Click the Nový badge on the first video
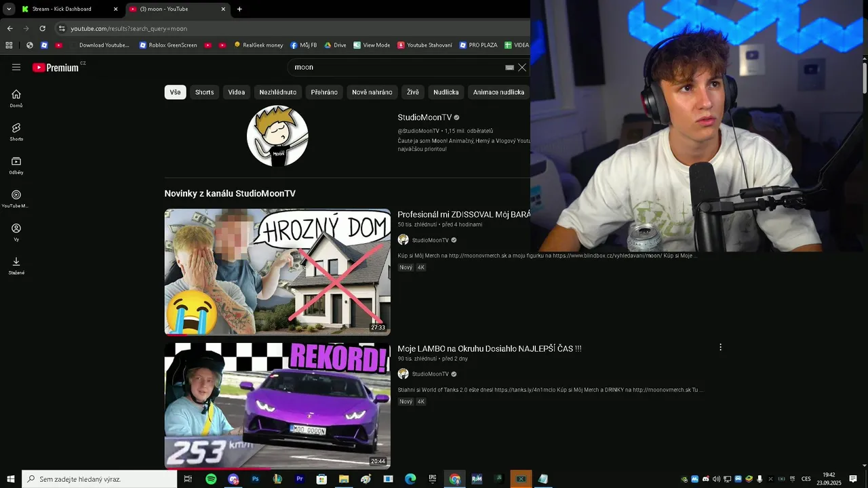 tap(406, 268)
